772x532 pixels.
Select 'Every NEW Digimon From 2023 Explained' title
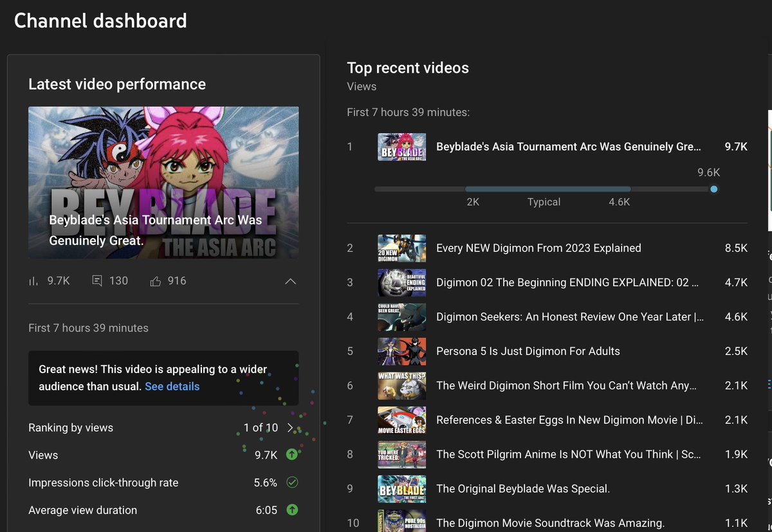(538, 248)
